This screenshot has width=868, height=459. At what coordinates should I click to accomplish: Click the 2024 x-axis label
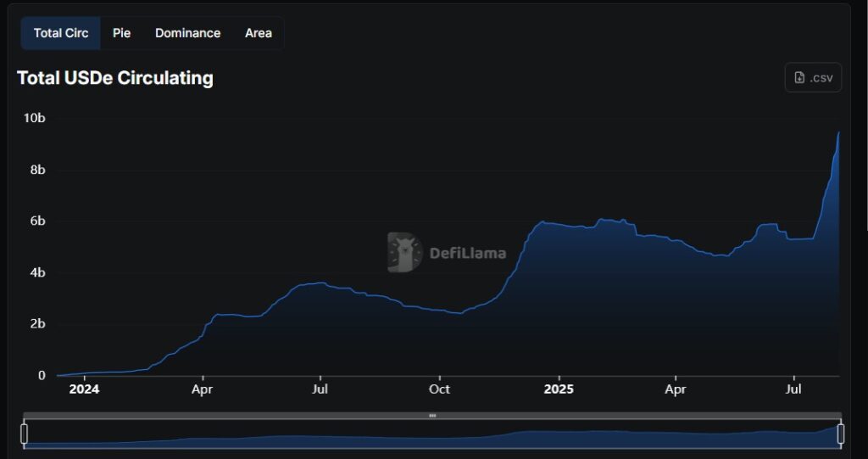(x=84, y=389)
